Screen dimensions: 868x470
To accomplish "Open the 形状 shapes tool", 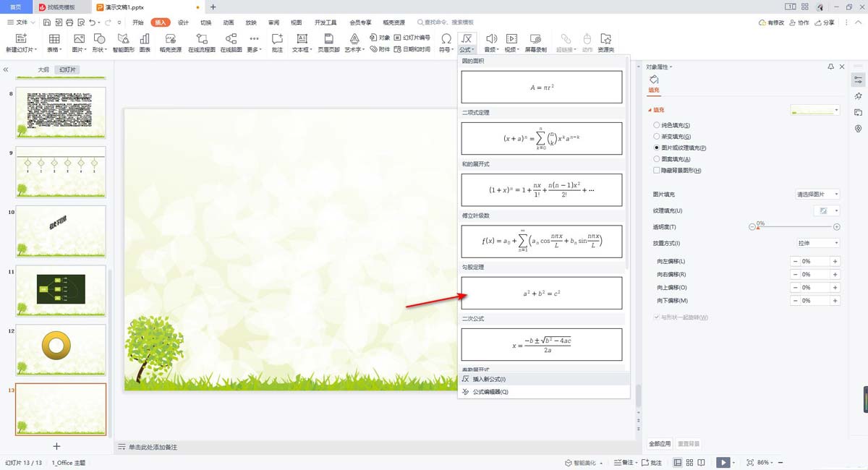I will (x=100, y=43).
